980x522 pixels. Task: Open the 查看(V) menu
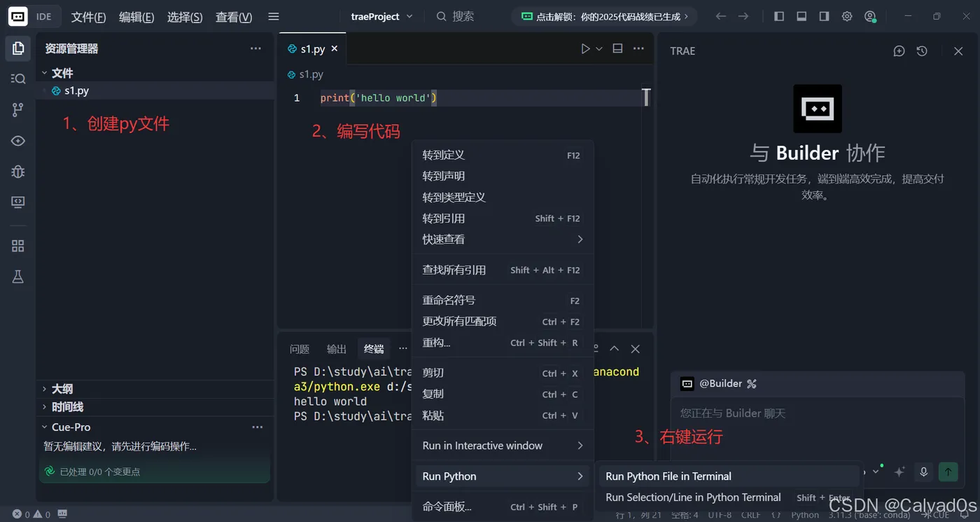pyautogui.click(x=234, y=17)
